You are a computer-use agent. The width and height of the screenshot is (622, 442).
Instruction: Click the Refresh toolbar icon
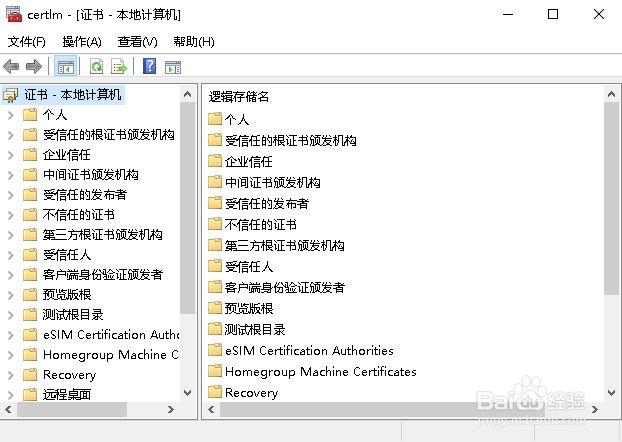[x=96, y=66]
